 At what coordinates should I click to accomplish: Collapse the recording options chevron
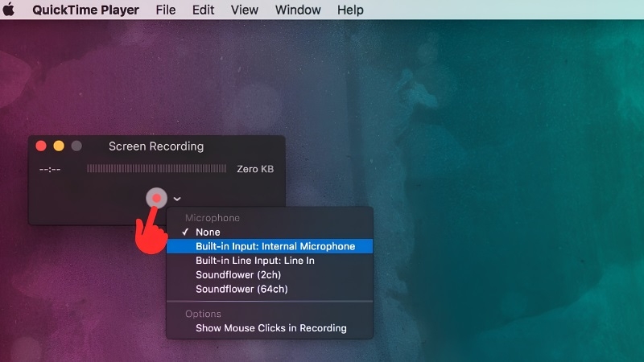[177, 199]
